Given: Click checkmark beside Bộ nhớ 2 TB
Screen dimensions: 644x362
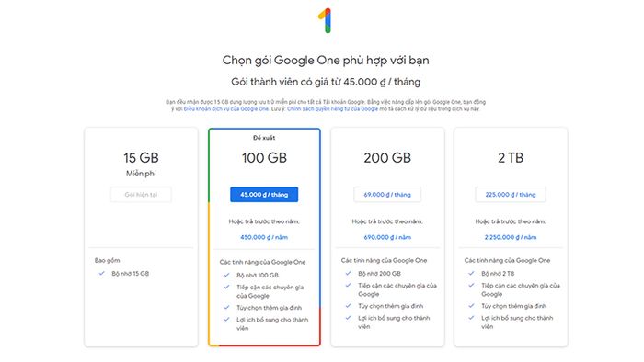Looking at the screenshot, I should point(471,273).
